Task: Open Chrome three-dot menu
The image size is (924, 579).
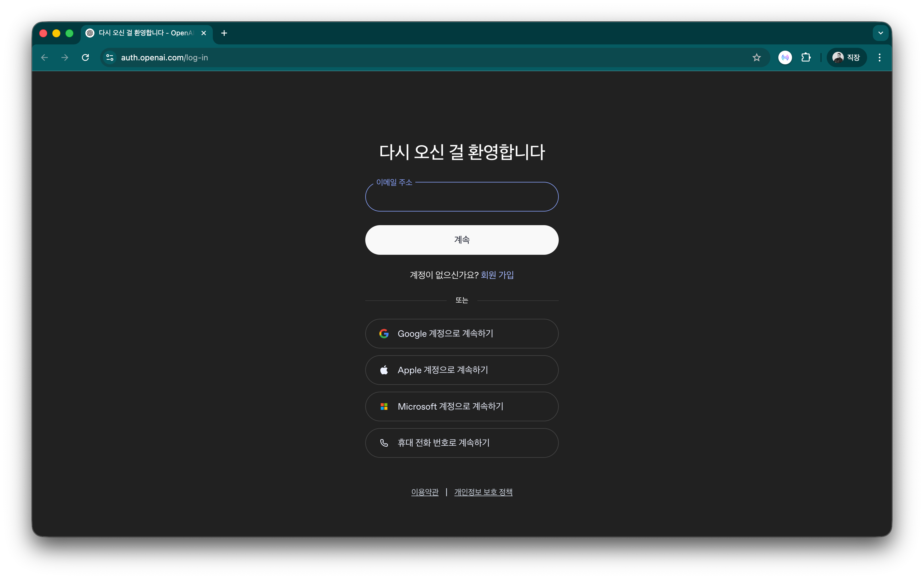Action: click(879, 58)
